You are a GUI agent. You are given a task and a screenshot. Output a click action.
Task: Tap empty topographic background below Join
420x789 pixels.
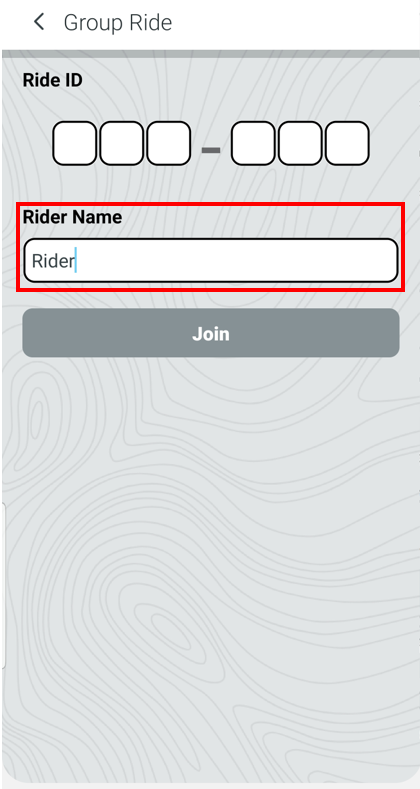point(211,554)
